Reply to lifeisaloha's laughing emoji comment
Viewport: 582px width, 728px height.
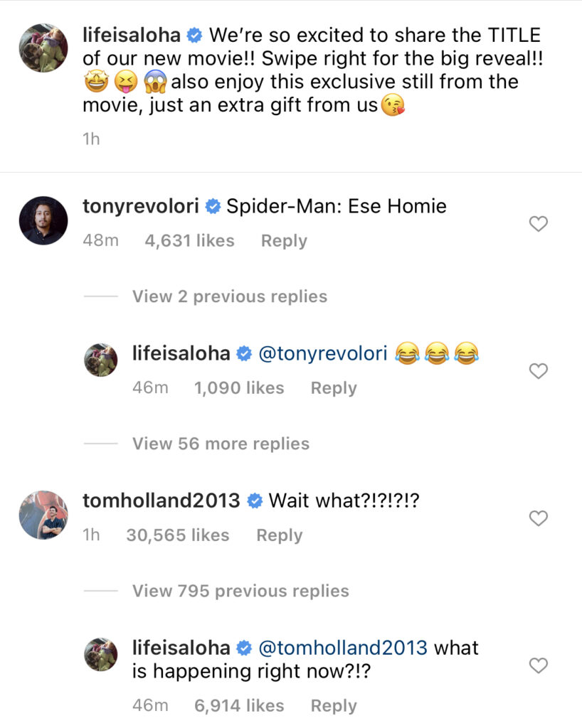pos(334,388)
